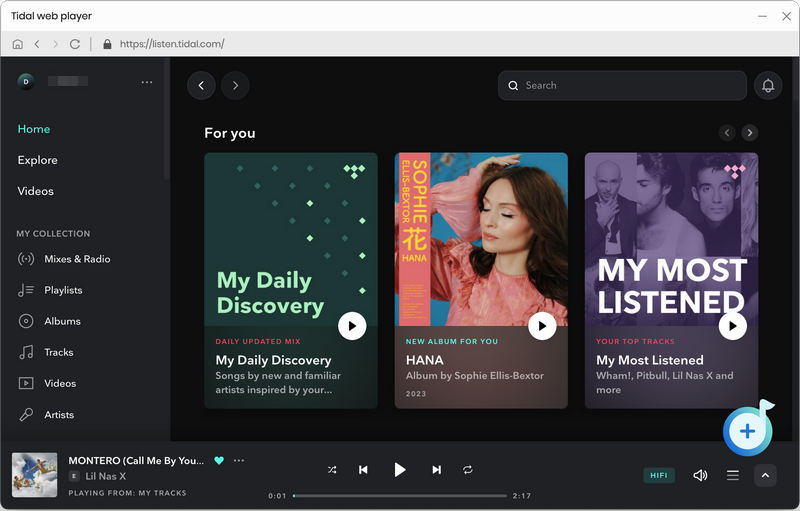The image size is (800, 511).
Task: Go back with the round Tidal back button
Action: click(x=201, y=86)
